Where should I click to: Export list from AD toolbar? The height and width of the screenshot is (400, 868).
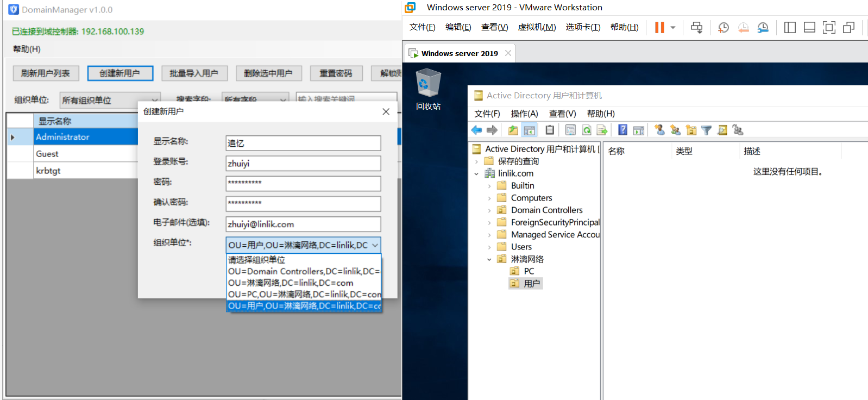602,130
